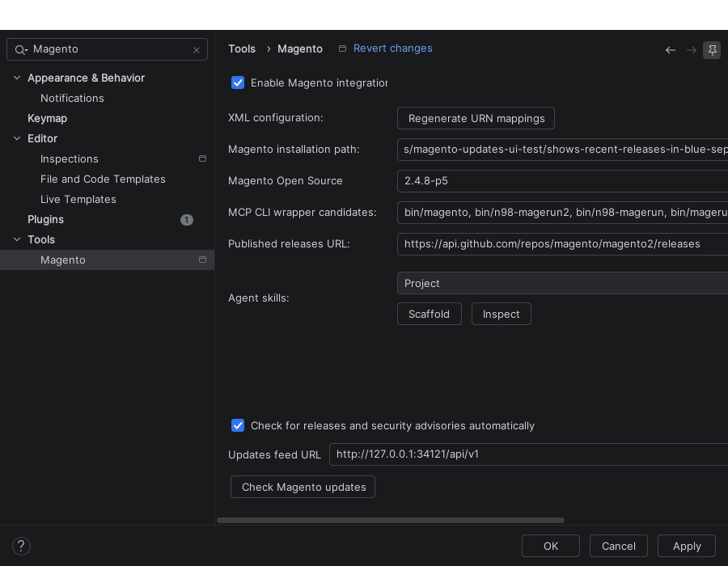Click MCP CLI wrapper candidates field
This screenshot has width=728, height=566.
point(562,213)
